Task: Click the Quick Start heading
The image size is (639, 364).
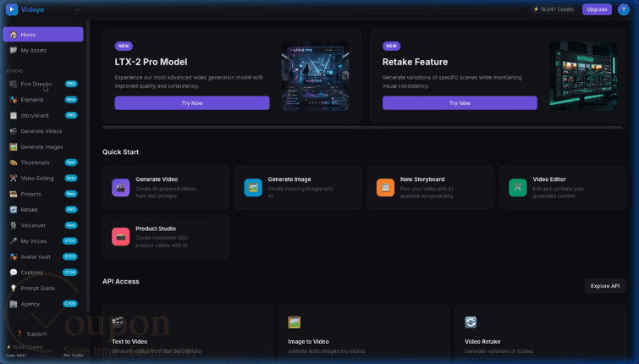Action: pos(121,152)
